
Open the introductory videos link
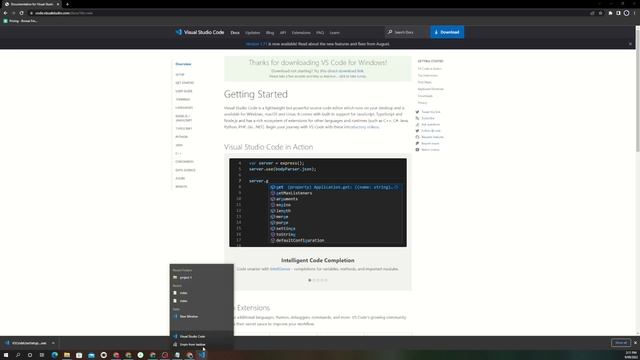pyautogui.click(x=361, y=127)
